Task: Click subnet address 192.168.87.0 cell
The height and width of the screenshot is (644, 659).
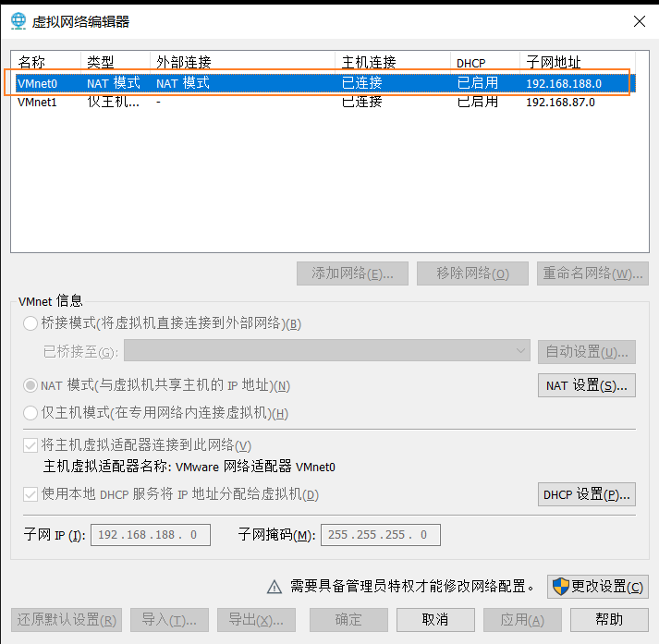Action: 560,102
